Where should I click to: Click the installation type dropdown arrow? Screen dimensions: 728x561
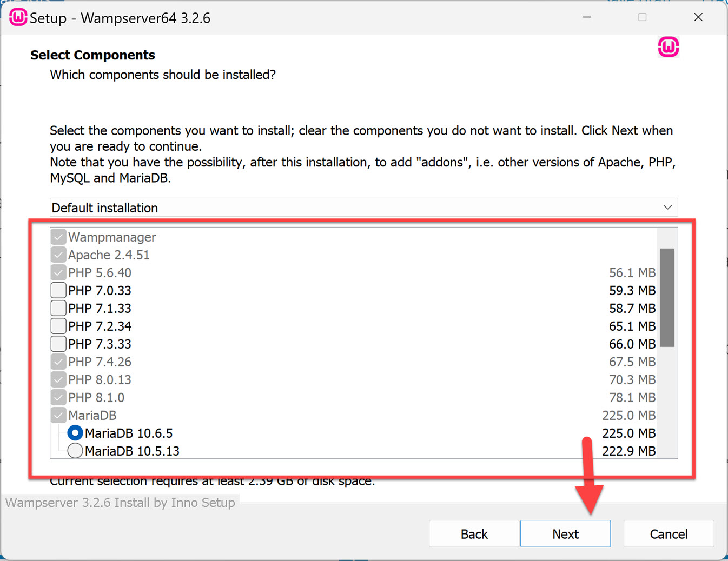tap(667, 208)
